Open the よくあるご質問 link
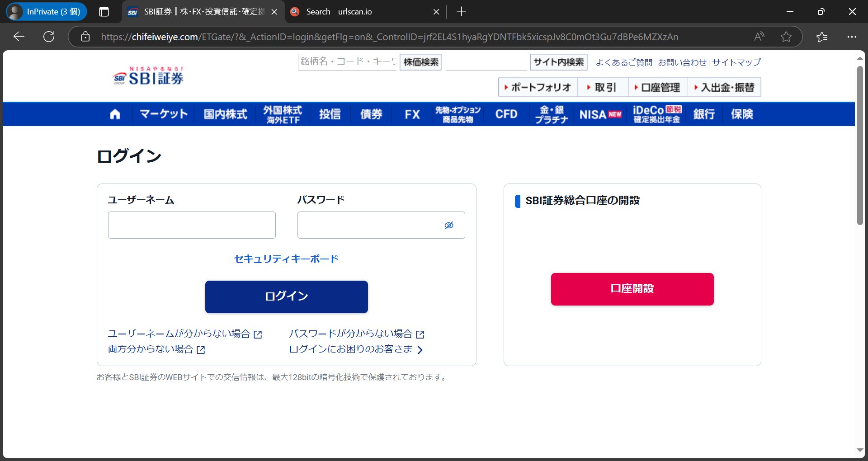868x461 pixels. 624,62
